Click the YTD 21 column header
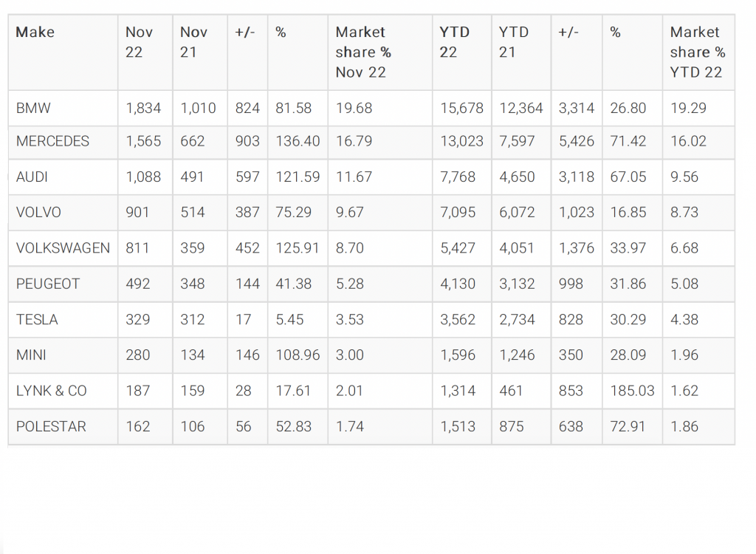756x554 pixels. (514, 42)
